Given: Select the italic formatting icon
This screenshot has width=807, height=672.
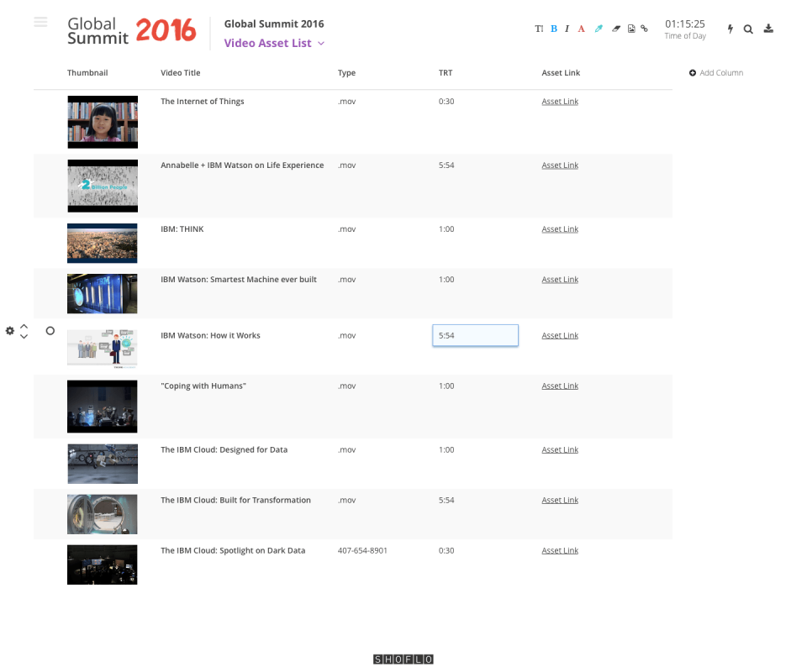Looking at the screenshot, I should 567,28.
